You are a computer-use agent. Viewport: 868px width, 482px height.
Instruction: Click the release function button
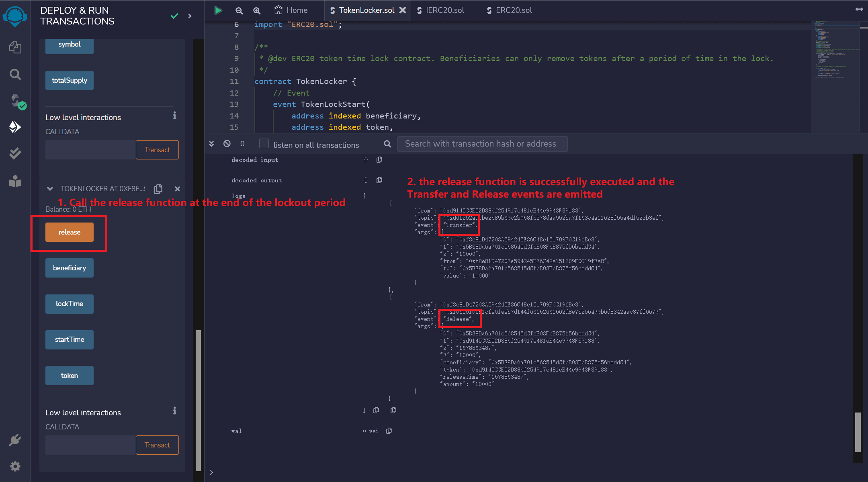69,232
